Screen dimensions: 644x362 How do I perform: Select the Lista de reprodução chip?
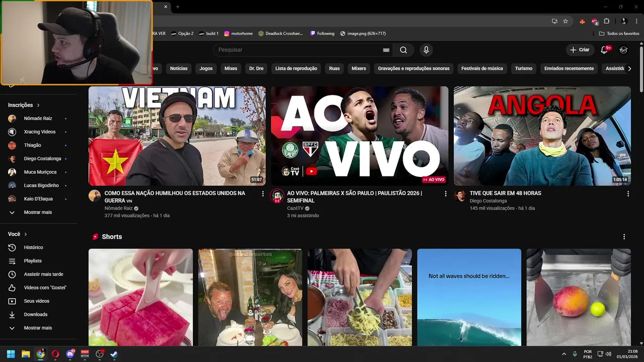coord(296,68)
